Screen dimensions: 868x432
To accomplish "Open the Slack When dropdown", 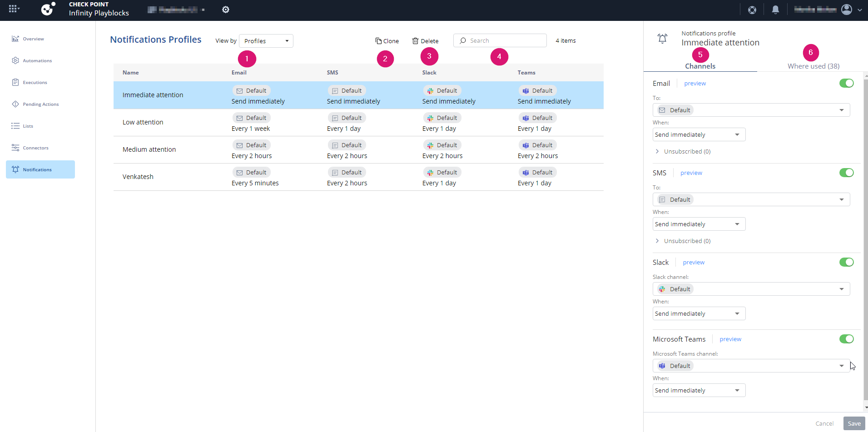I will 699,313.
